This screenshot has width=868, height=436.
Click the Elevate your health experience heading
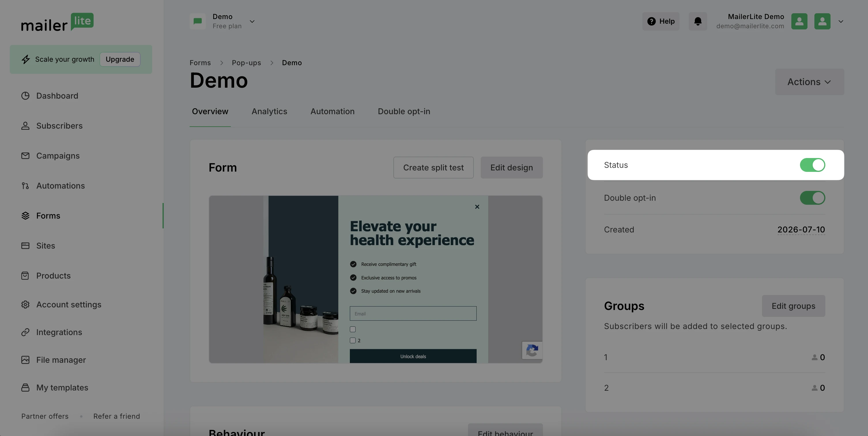pyautogui.click(x=412, y=233)
